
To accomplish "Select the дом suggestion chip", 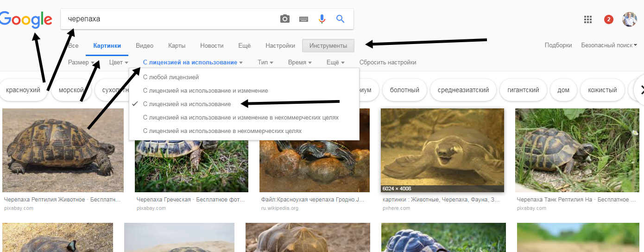I will point(563,90).
